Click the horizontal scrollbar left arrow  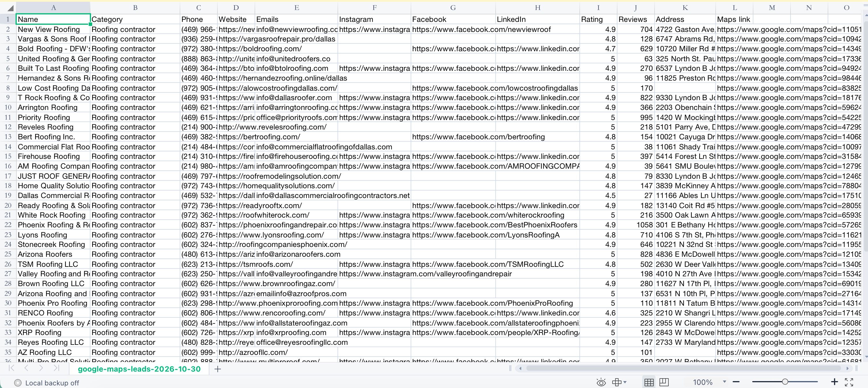coord(520,368)
